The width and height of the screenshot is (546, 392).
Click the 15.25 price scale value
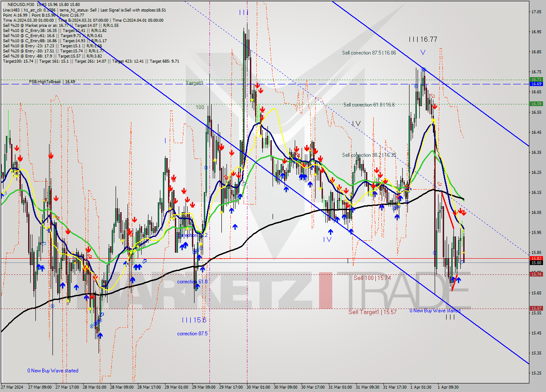tap(536, 373)
